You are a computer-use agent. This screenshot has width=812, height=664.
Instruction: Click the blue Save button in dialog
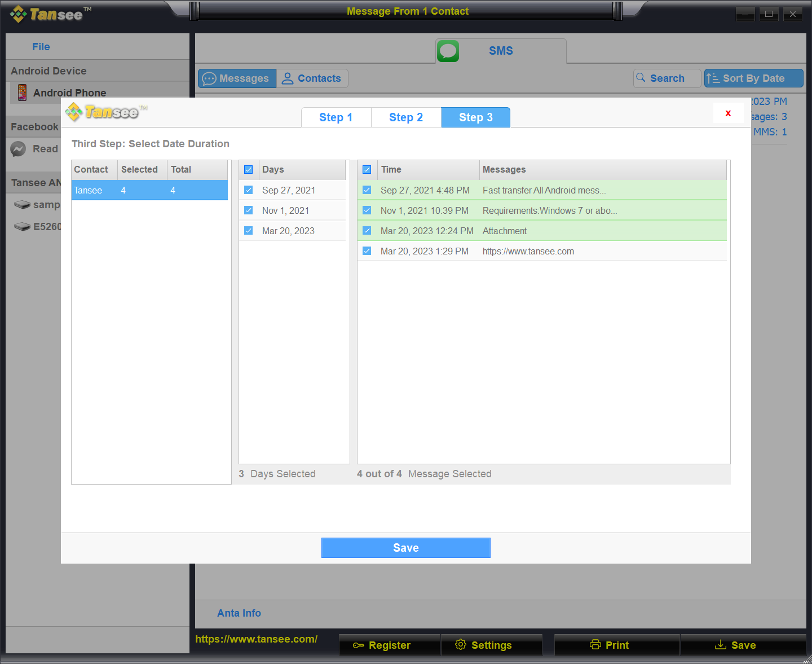(406, 548)
